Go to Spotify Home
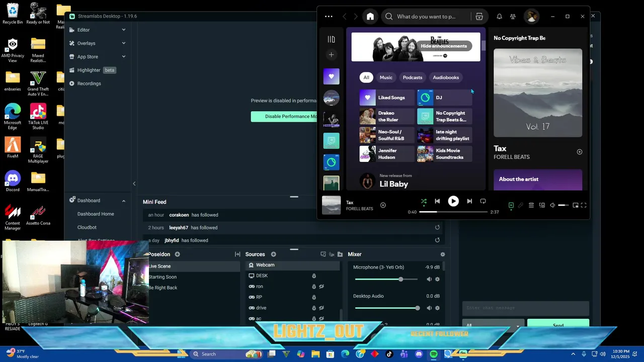This screenshot has height=362, width=644. click(x=370, y=17)
